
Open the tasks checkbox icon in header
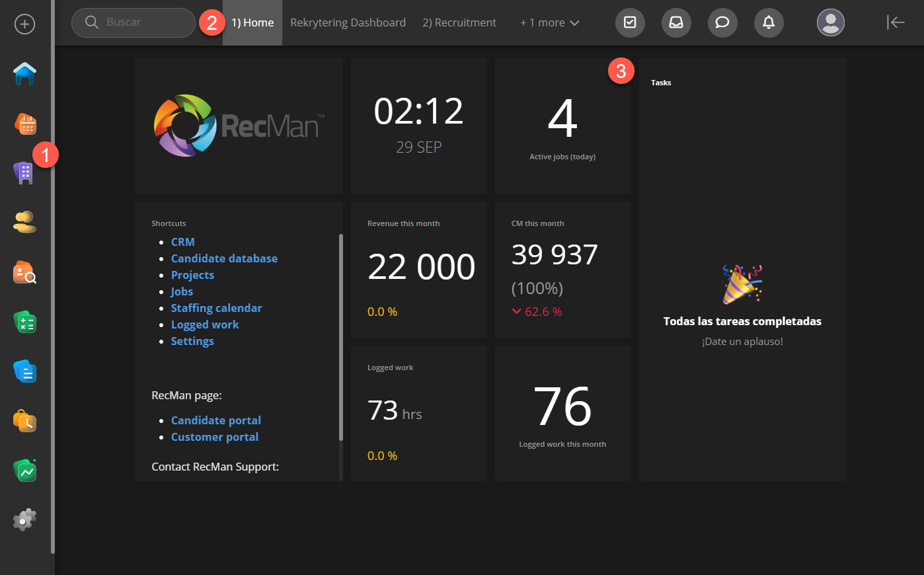point(630,22)
